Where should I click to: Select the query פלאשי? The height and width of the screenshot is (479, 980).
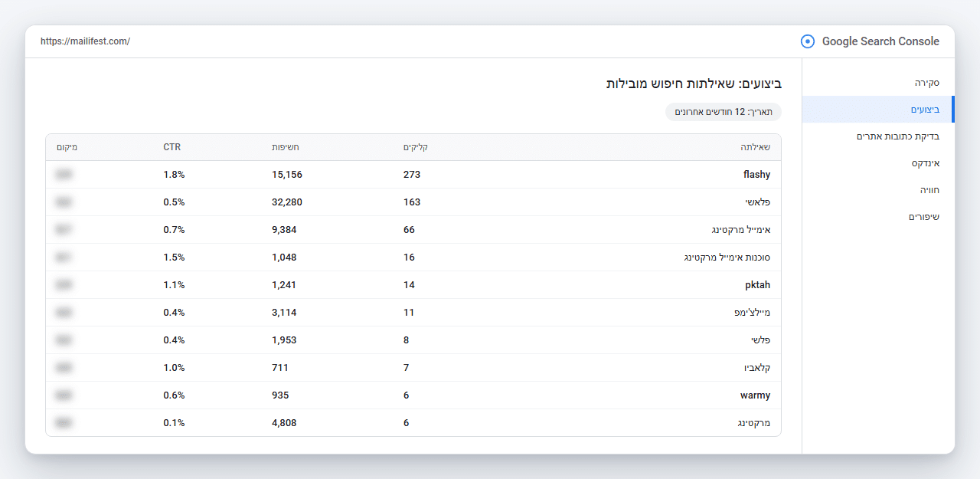pos(758,202)
